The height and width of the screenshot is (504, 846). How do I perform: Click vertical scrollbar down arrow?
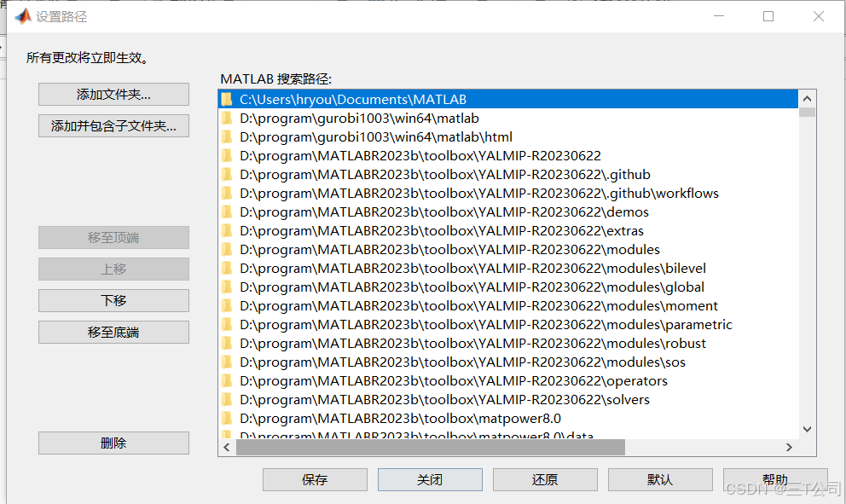[x=807, y=430]
